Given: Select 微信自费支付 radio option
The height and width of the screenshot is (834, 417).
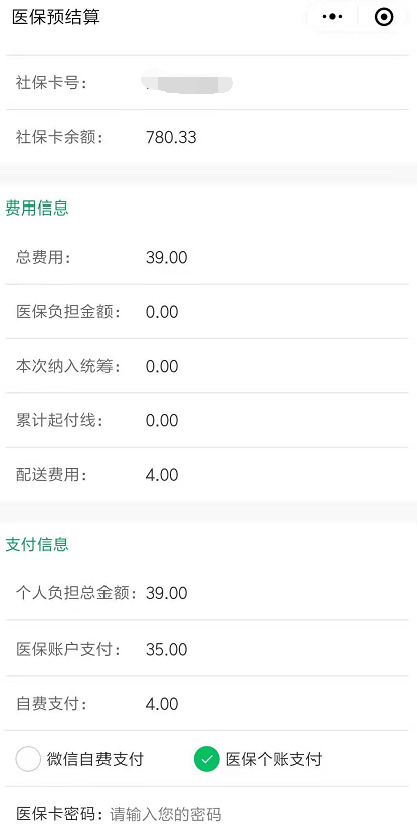Looking at the screenshot, I should click(x=80, y=759).
